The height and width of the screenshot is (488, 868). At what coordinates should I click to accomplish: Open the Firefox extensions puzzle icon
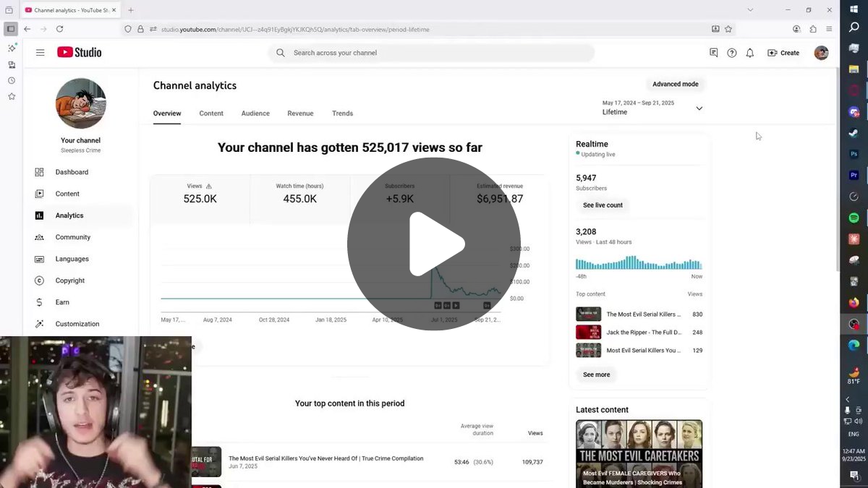click(x=813, y=29)
